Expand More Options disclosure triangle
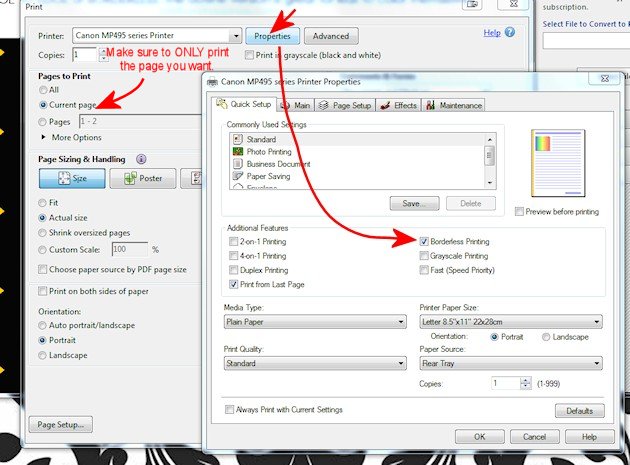The image size is (630, 465). [43, 137]
